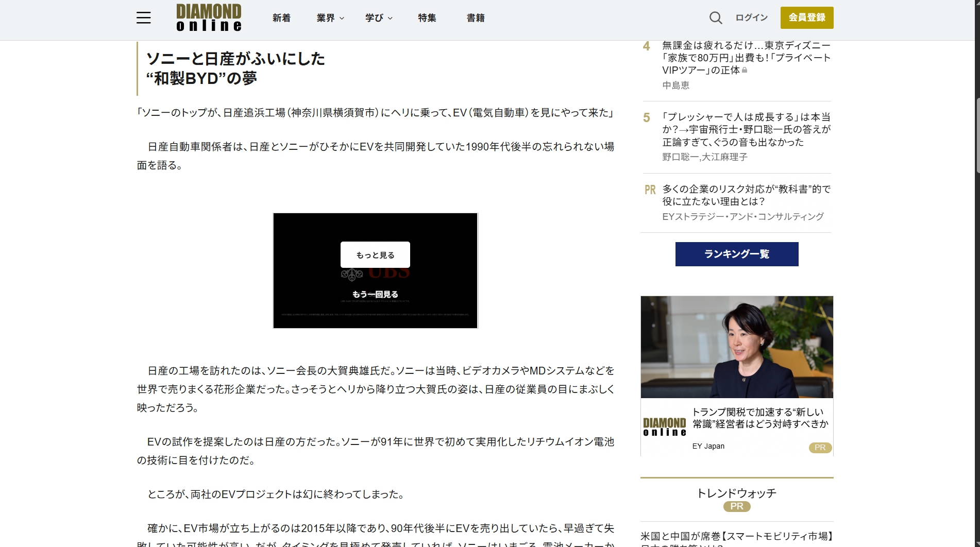Open the 書籍 menu item

point(476,18)
